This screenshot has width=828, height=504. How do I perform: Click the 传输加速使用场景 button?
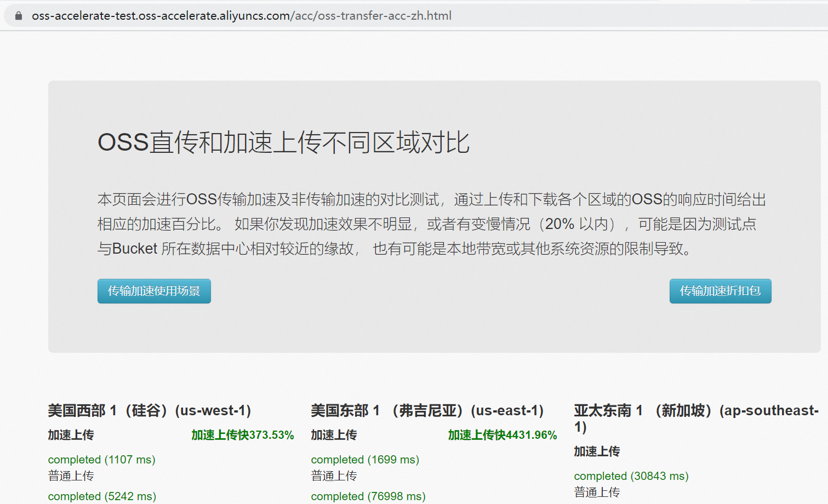coord(154,291)
